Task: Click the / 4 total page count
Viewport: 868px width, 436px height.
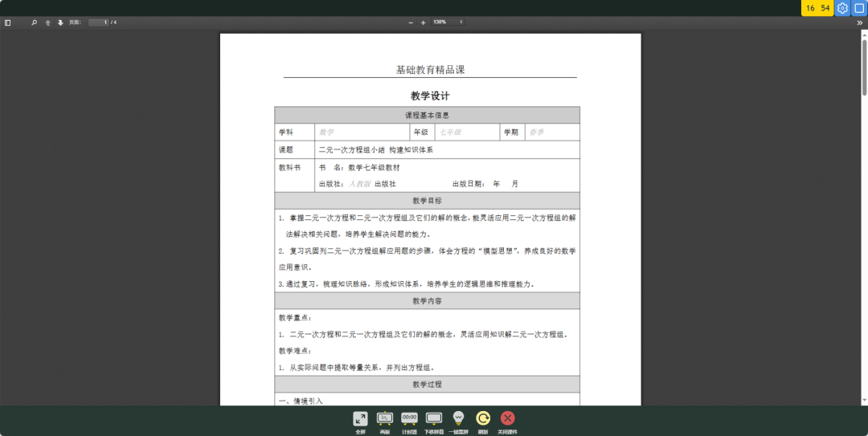Action: [113, 22]
